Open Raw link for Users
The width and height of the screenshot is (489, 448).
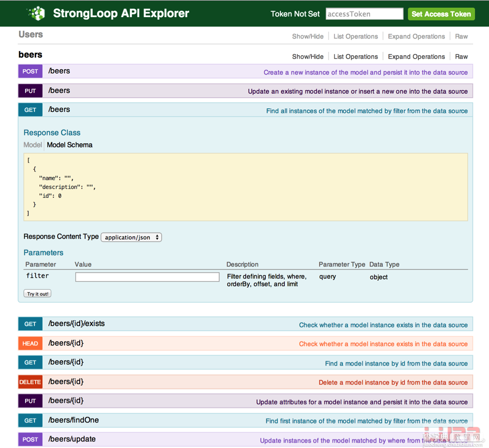461,37
